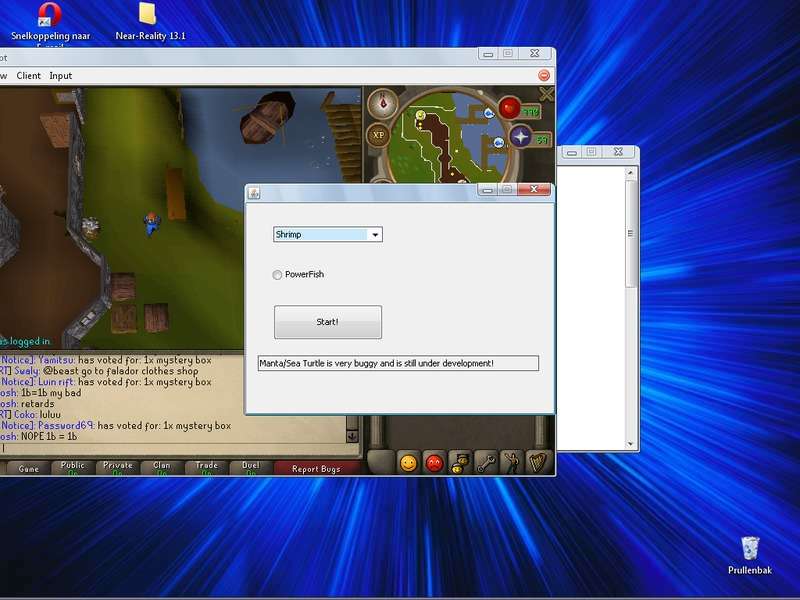800x600 pixels.
Task: Click scroll-down arrow in white background window
Action: tap(631, 444)
